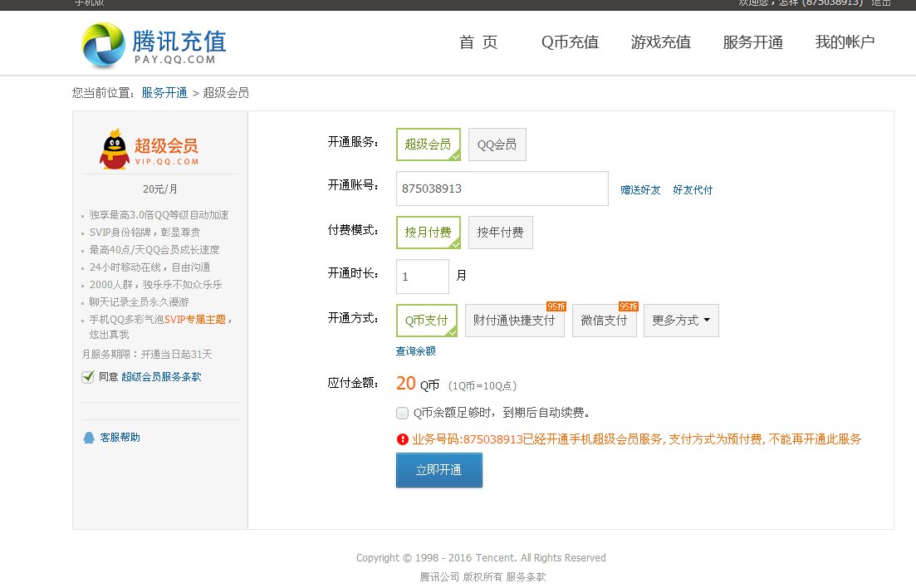Expand the 更多方式 payment dropdown
The width and height of the screenshot is (916, 588).
point(680,321)
